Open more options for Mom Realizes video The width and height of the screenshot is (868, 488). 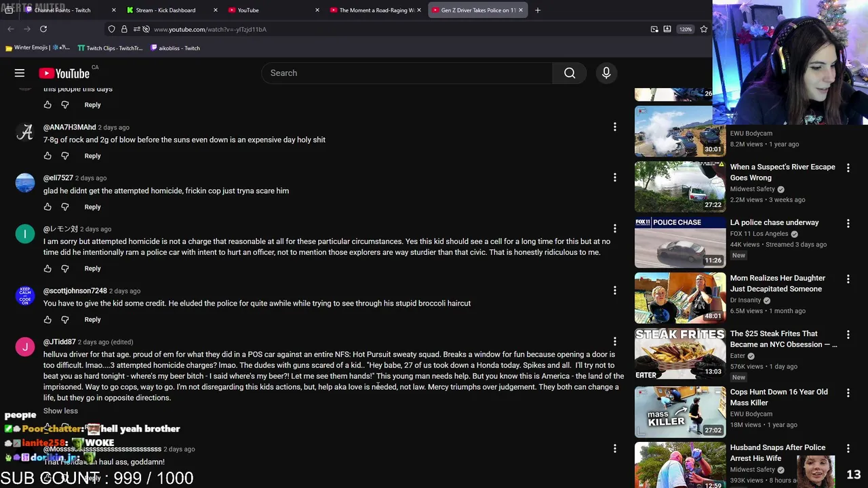tap(848, 279)
